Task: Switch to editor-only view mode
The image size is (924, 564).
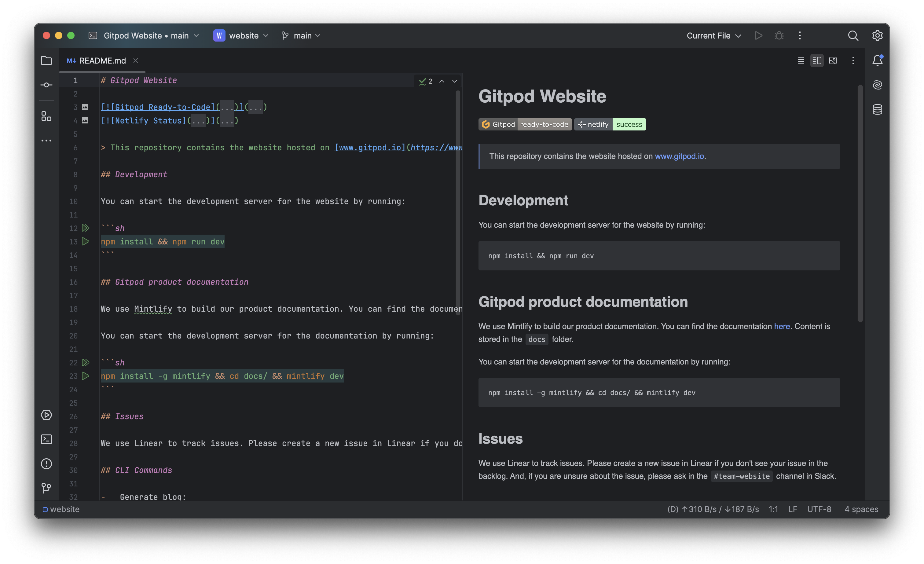Action: click(x=801, y=60)
